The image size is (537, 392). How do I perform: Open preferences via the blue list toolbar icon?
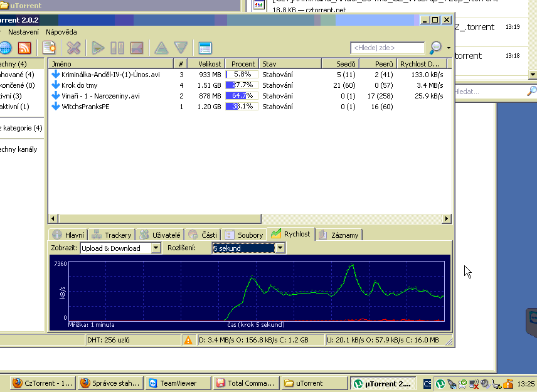click(205, 48)
